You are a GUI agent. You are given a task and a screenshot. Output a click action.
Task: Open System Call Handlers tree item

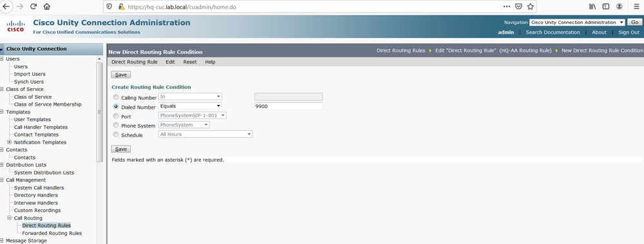39,188
